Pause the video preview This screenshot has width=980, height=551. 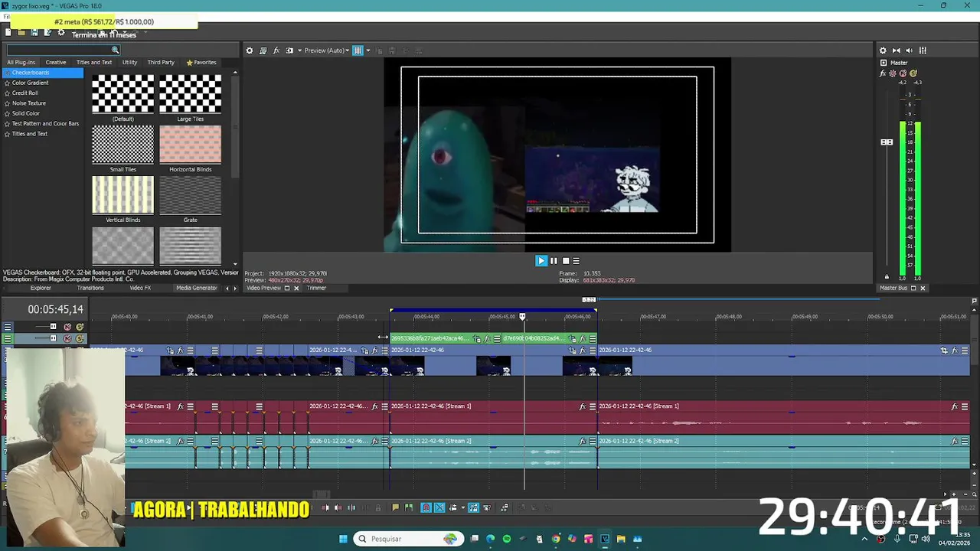click(554, 261)
